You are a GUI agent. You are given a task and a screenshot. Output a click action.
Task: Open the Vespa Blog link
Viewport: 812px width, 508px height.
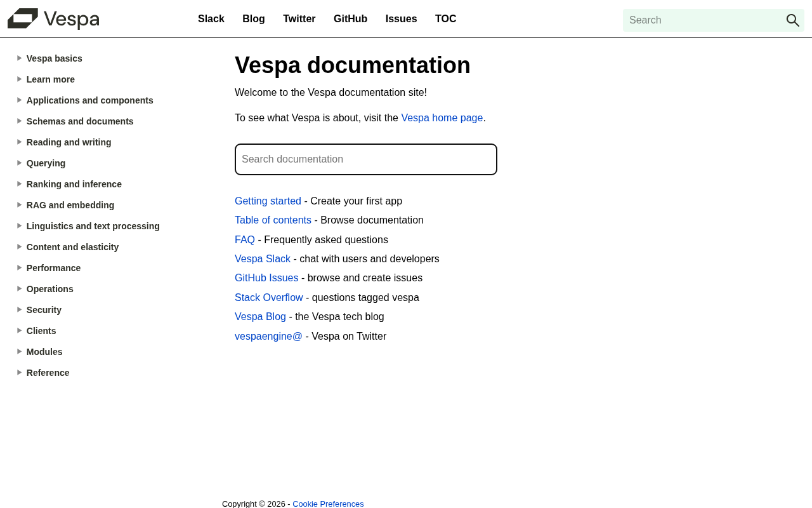coord(260,317)
